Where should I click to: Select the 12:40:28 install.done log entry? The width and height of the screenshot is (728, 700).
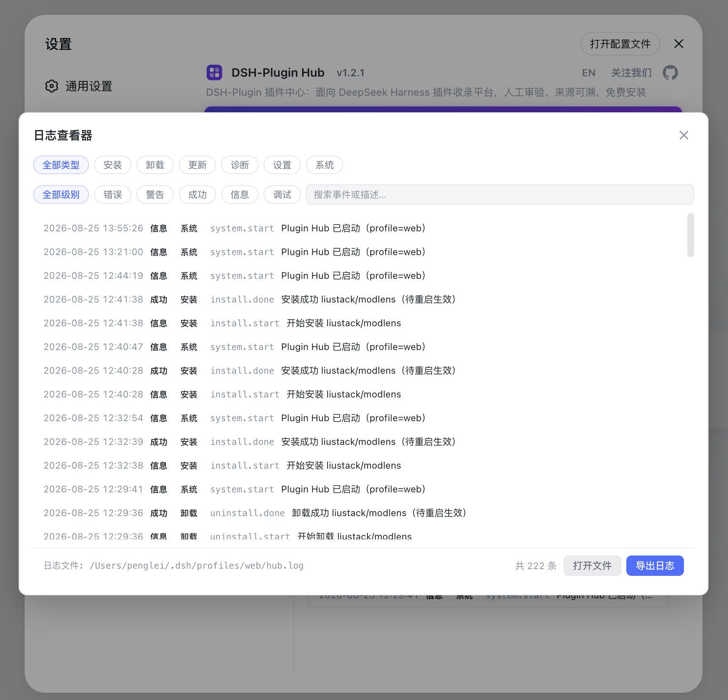pyautogui.click(x=359, y=371)
